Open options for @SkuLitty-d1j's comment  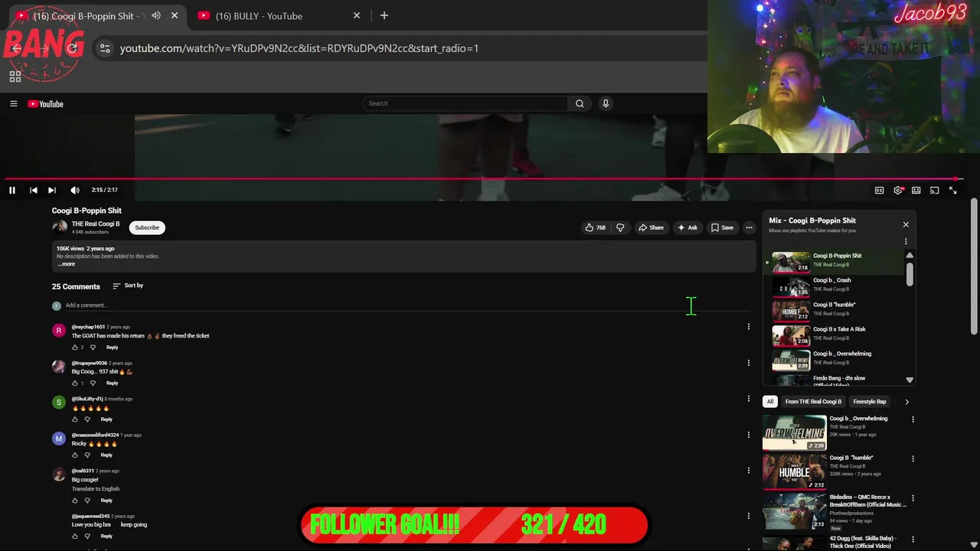point(749,399)
